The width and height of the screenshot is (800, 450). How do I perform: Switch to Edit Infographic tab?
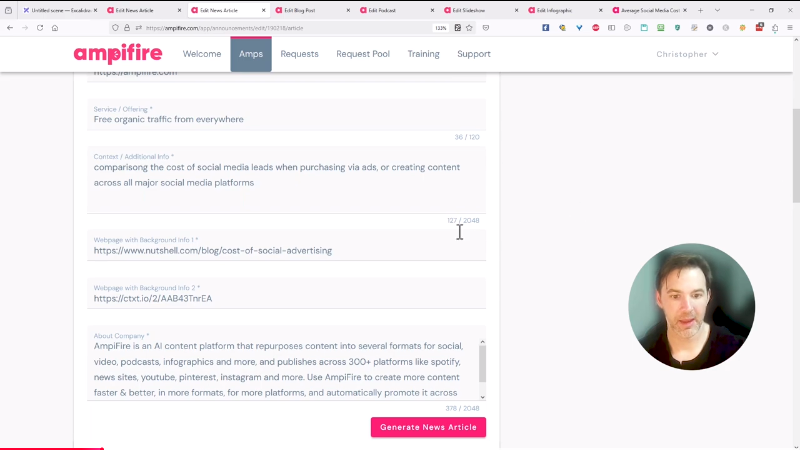point(565,10)
